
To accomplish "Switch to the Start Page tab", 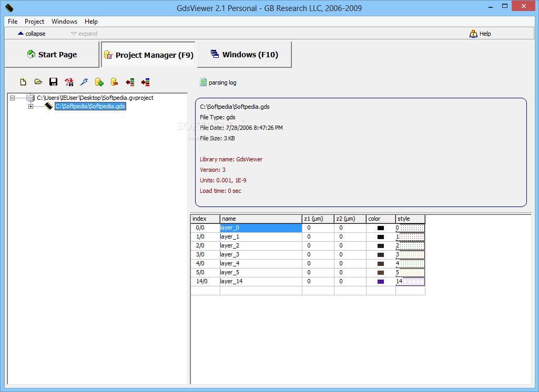I will pyautogui.click(x=52, y=55).
